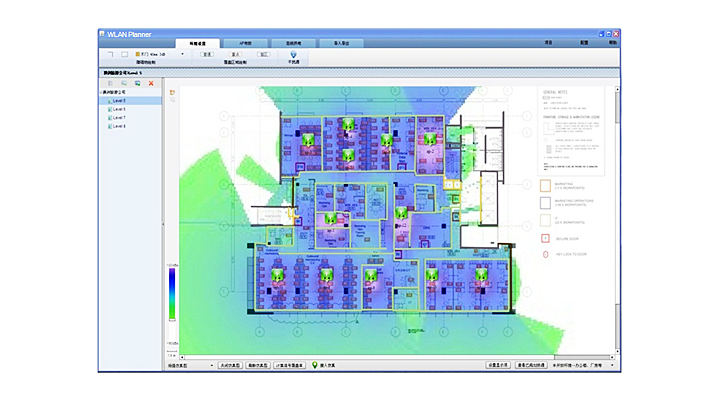The height and width of the screenshot is (400, 712).
Task: Click the green location pin icon at bottom
Action: point(316,366)
